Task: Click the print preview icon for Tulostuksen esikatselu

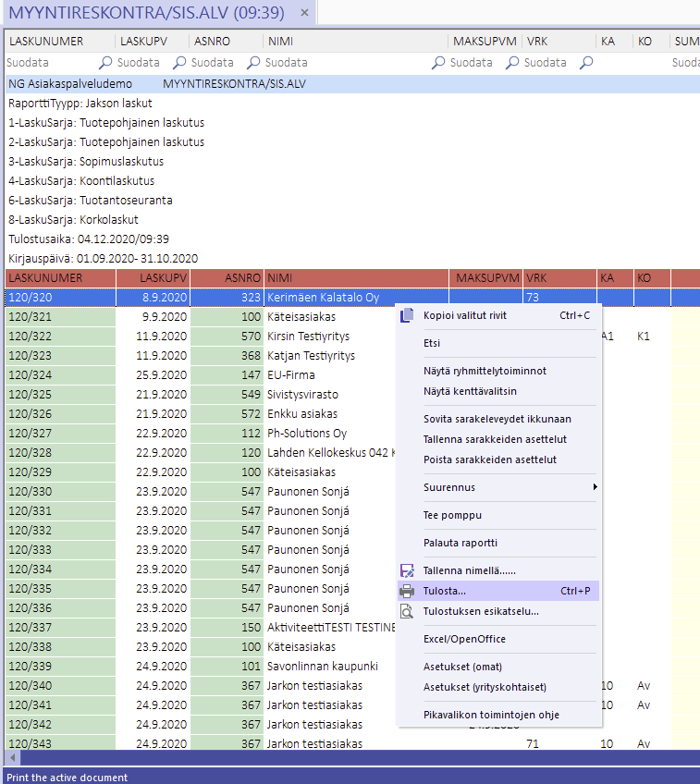Action: [x=407, y=611]
